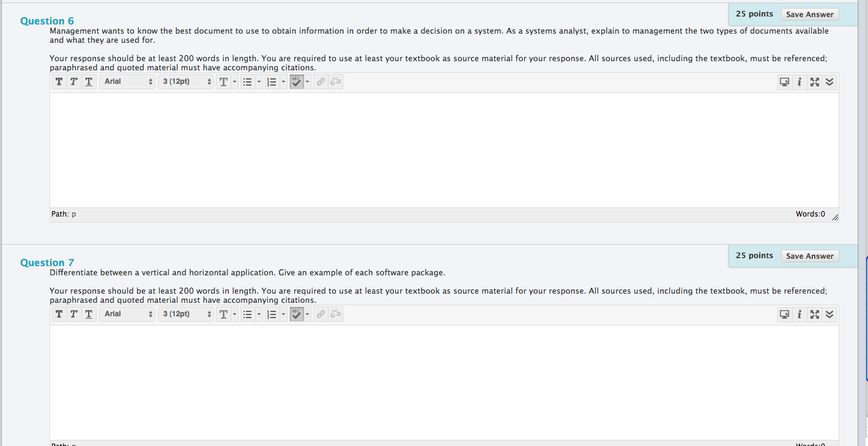Toggle bold in Question 6 editor
868x446 pixels.
59,82
